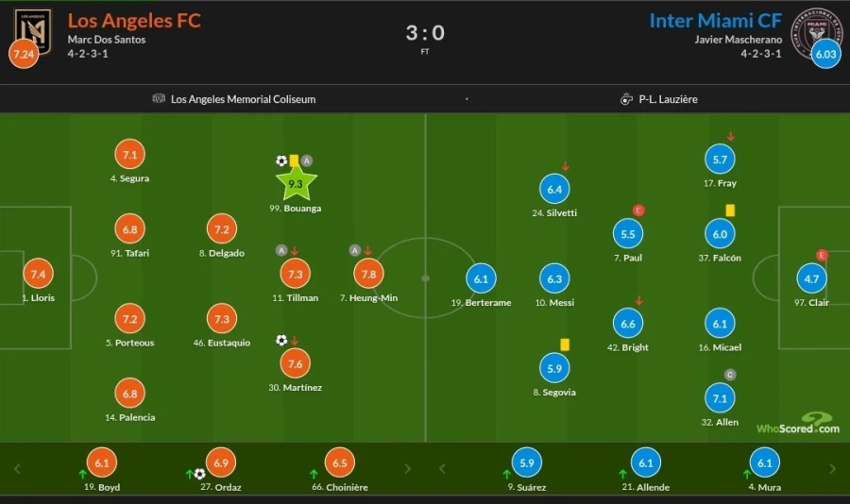
Task: Click the captain badge above Allen's rating
Action: [x=730, y=375]
